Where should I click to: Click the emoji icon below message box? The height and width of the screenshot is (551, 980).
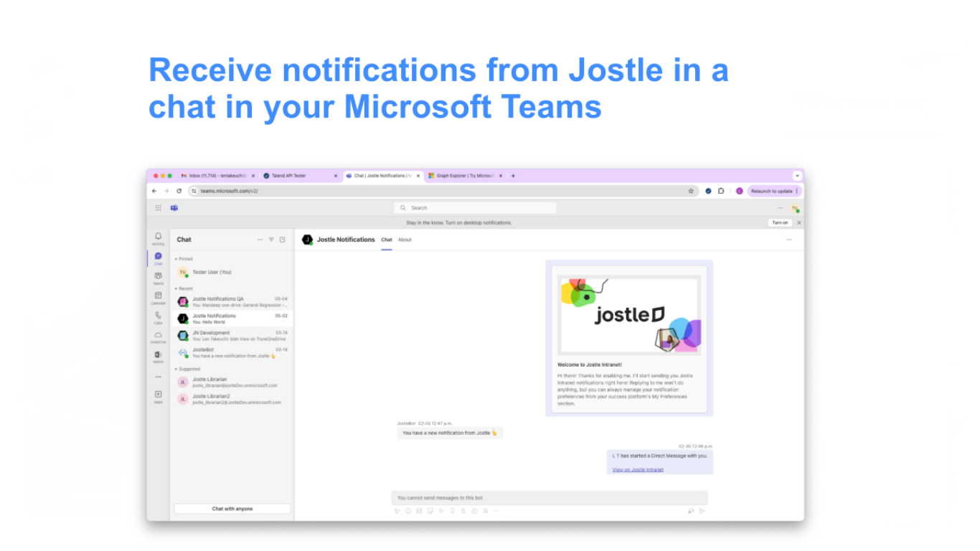tap(408, 511)
